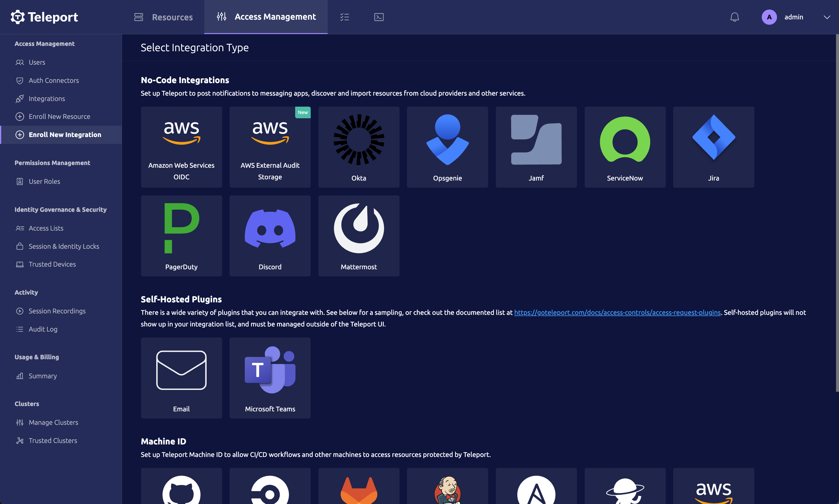This screenshot has height=504, width=839.
Task: Choose the Discord notification integration
Action: click(270, 236)
